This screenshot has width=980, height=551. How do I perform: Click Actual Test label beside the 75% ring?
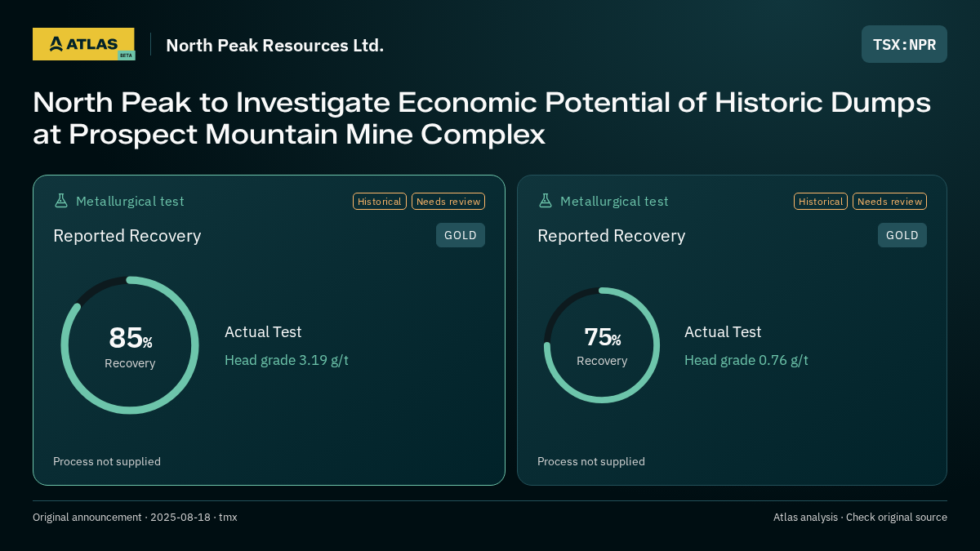[723, 332]
